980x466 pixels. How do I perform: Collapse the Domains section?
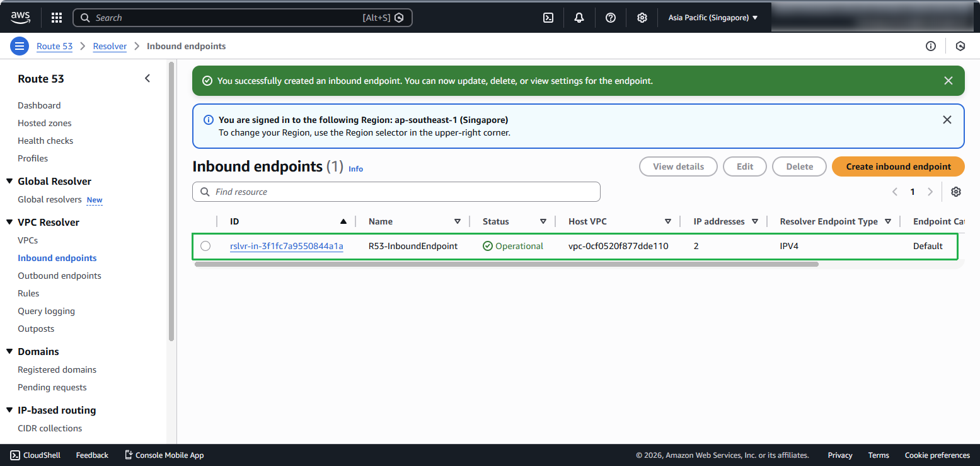coord(9,352)
